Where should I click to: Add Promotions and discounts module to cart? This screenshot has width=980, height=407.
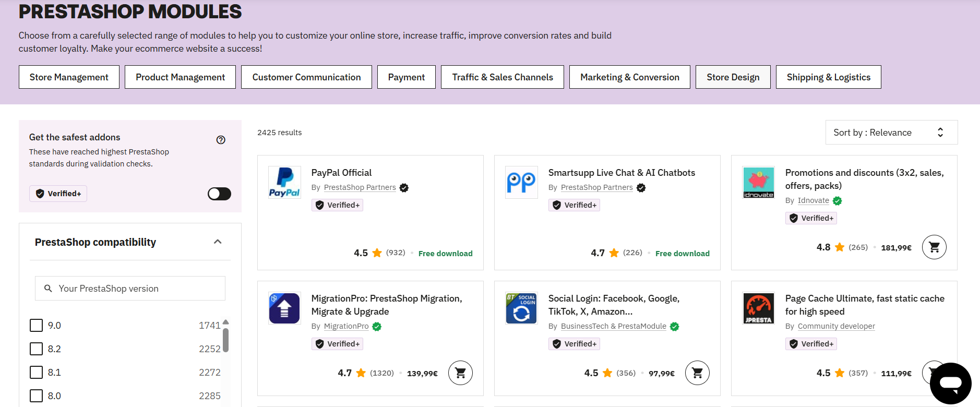[x=934, y=247]
